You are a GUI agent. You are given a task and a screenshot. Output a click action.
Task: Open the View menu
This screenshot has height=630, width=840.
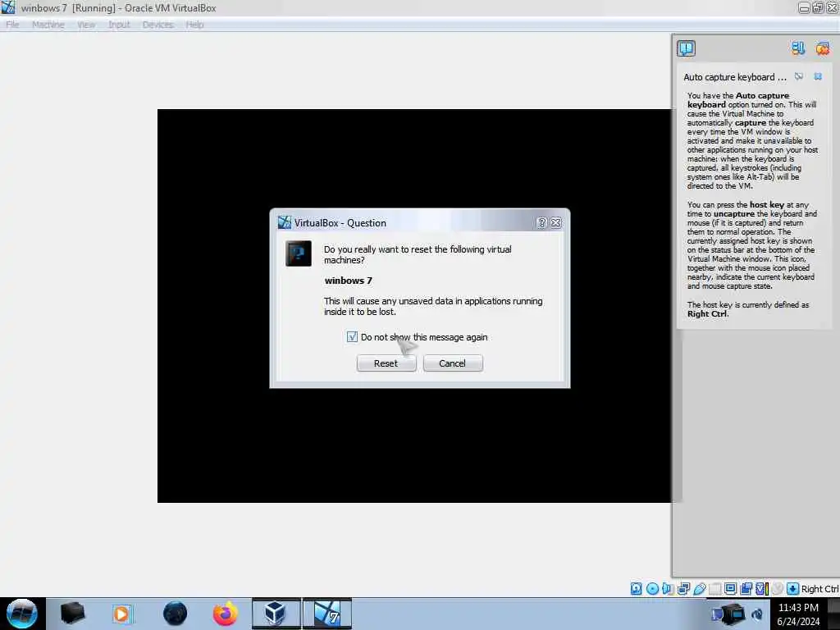pos(85,25)
